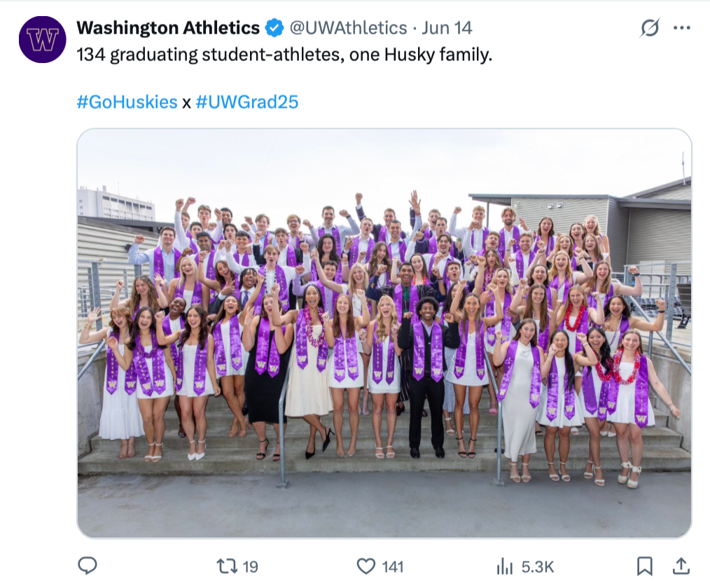The image size is (710, 588).
Task: Open Washington Athletics purple W avatar
Action: click(43, 39)
